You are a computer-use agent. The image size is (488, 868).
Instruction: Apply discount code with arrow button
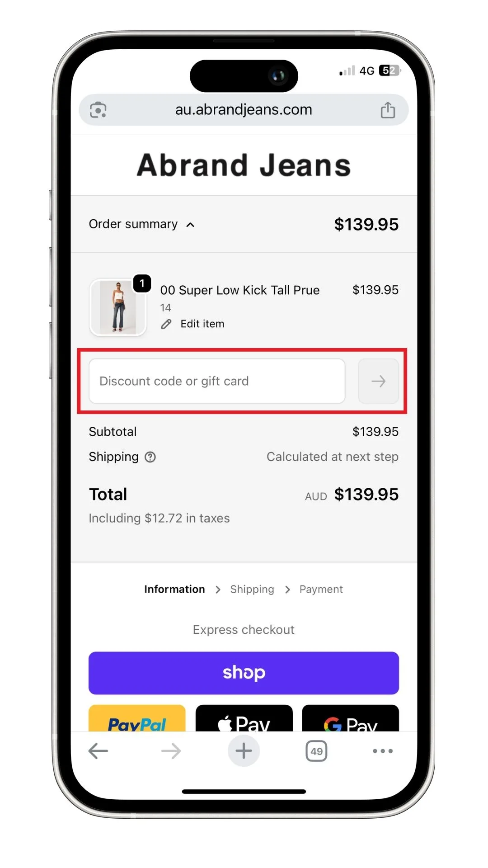(x=378, y=381)
